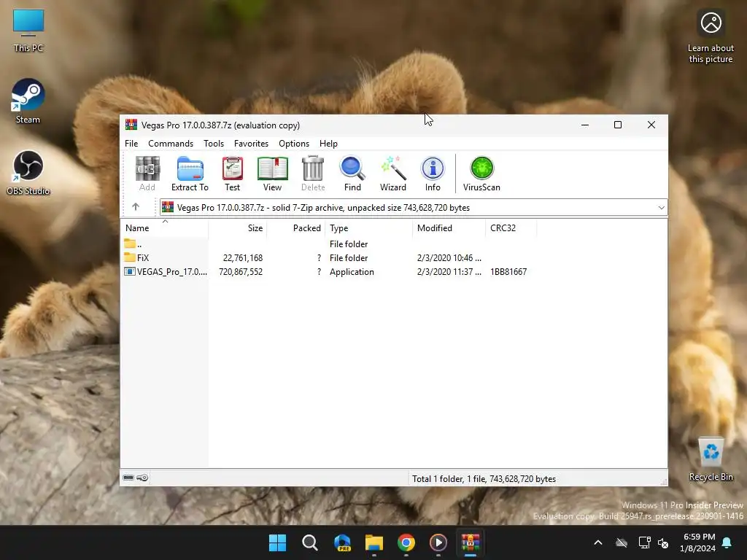Click the View book icon
The image size is (747, 560).
pos(273,174)
